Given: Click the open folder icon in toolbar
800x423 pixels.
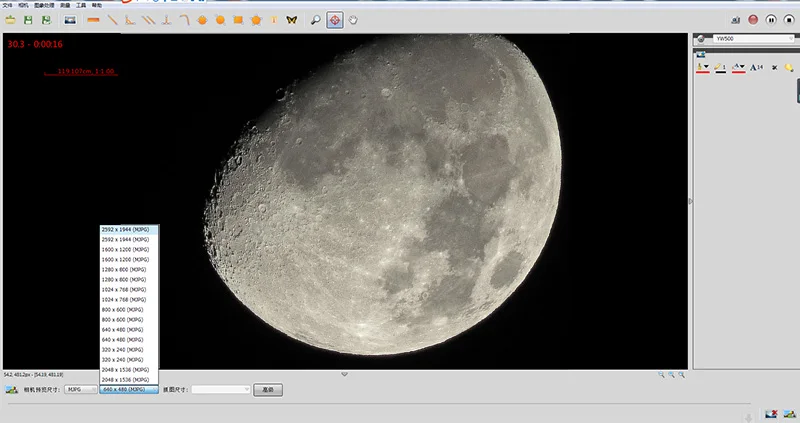Looking at the screenshot, I should (11, 19).
